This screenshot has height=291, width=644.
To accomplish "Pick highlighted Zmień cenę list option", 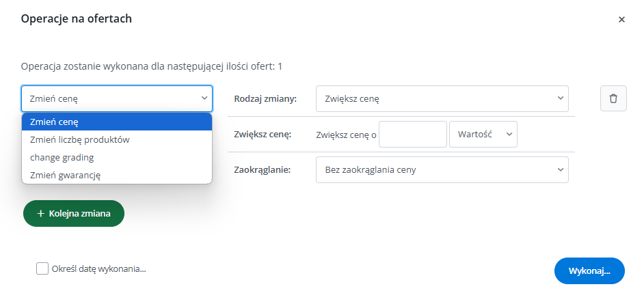I will point(117,122).
